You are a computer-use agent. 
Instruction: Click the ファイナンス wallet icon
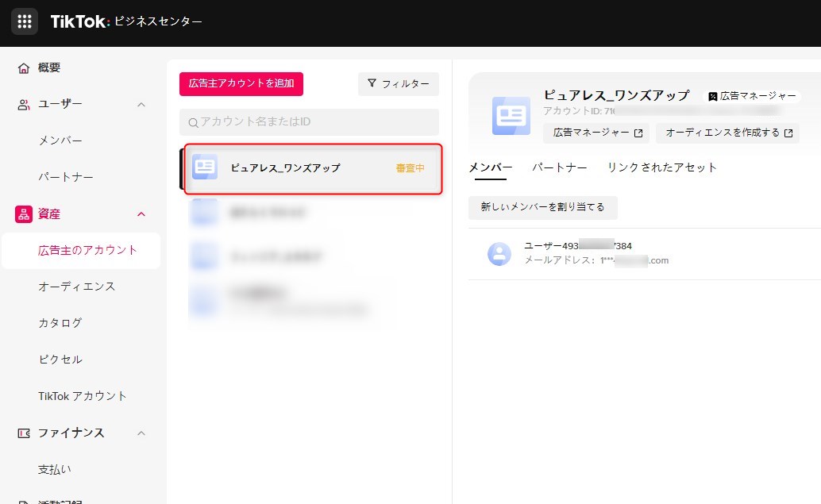24,433
